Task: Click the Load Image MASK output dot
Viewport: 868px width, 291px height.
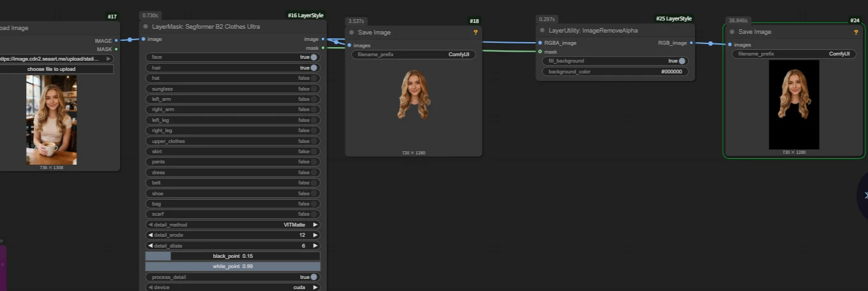Action: click(x=116, y=49)
